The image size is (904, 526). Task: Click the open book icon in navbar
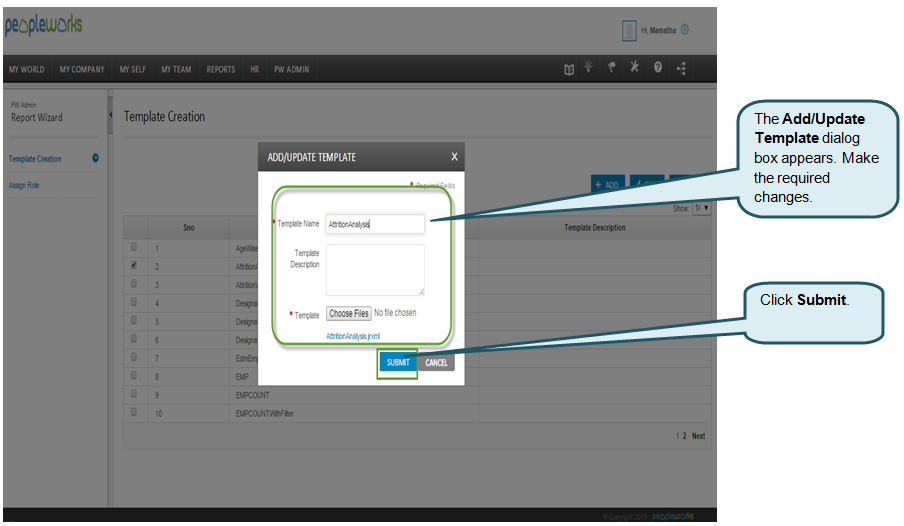click(x=568, y=69)
